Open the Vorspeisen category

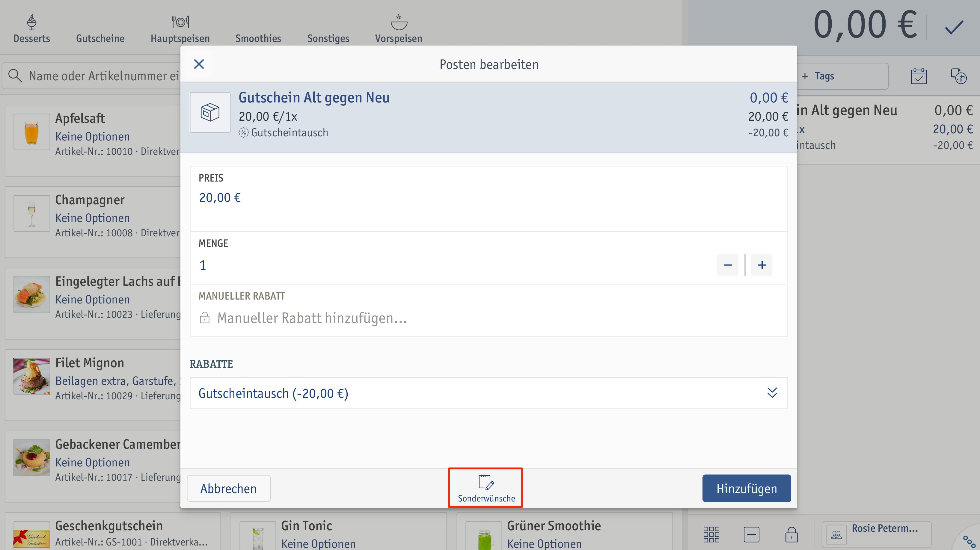tap(399, 28)
